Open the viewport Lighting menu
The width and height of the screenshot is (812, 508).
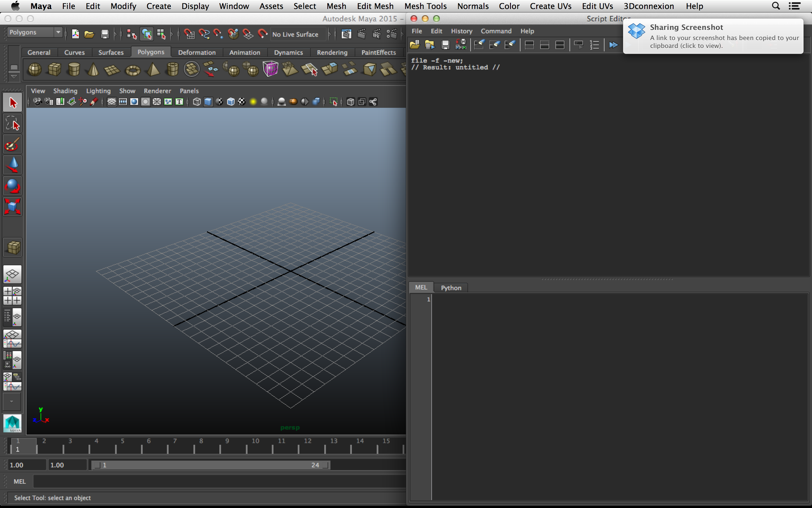click(x=98, y=91)
